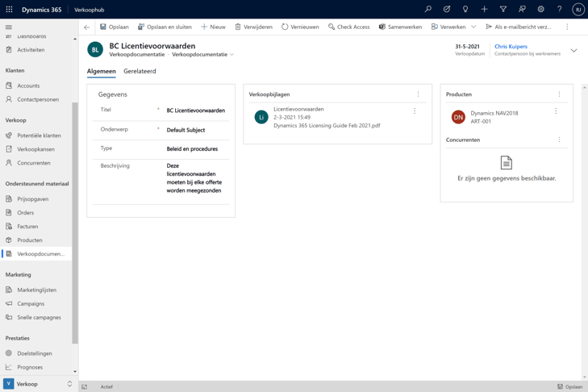Open Dynamics NAV2018 row options
Screen dimensions: 588x392
click(x=556, y=111)
